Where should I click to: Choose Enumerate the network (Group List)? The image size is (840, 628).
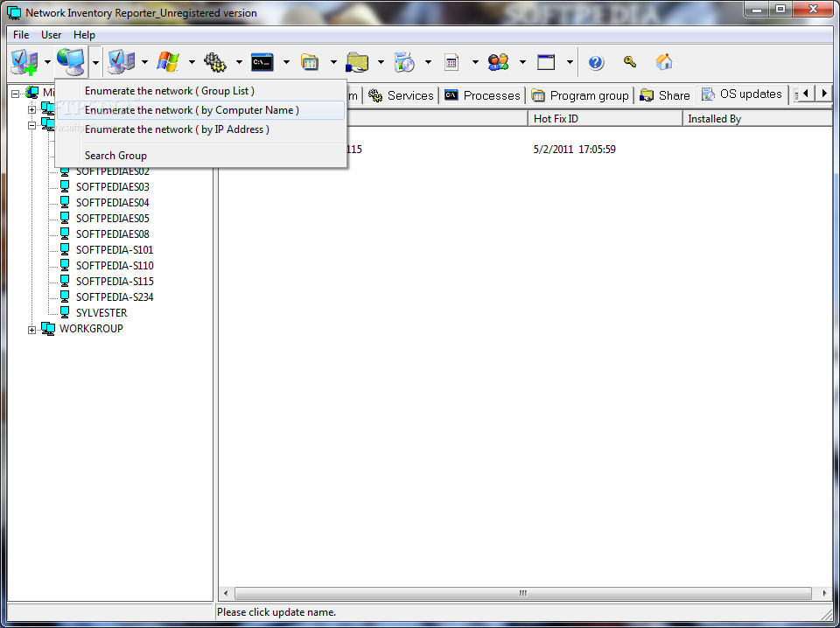tap(200, 91)
